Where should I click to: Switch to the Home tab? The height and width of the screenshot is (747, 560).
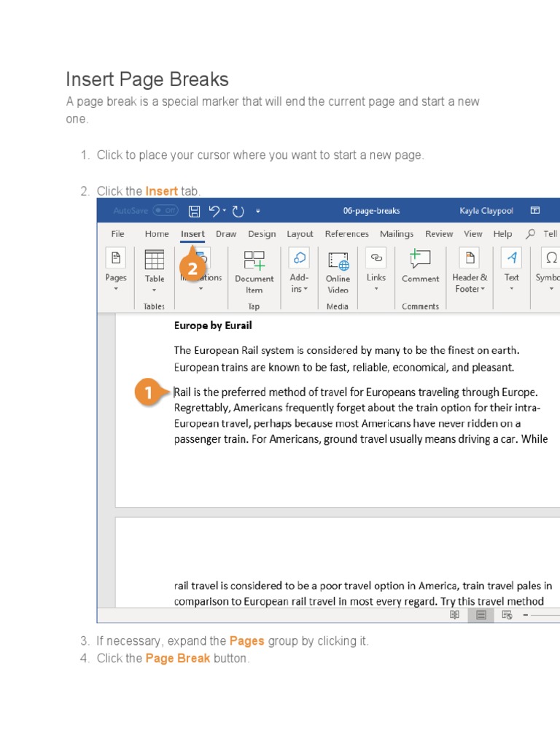pos(157,234)
